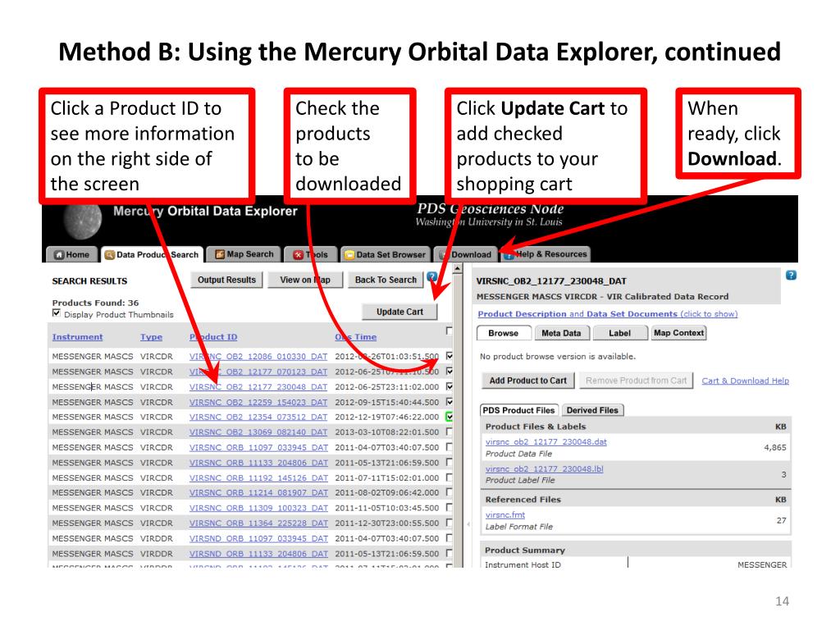Click the Mercury planet logo image

click(83, 220)
